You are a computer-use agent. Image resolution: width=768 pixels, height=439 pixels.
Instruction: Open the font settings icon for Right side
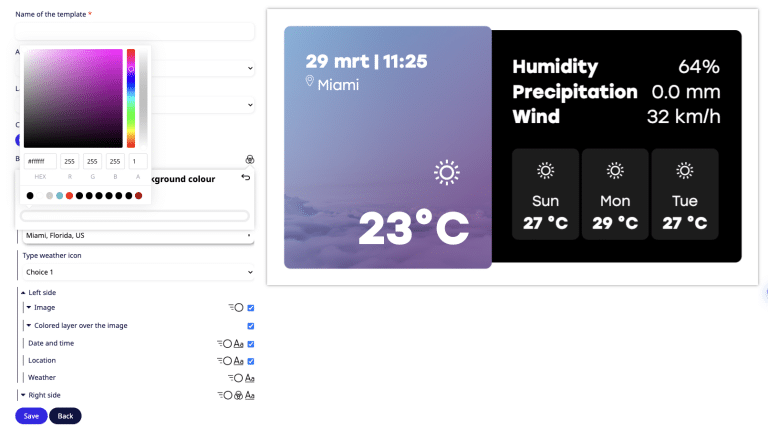(x=250, y=395)
